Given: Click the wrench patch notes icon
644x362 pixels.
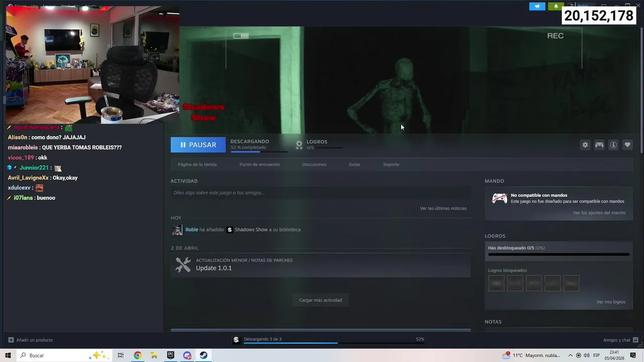Looking at the screenshot, I should [183, 265].
